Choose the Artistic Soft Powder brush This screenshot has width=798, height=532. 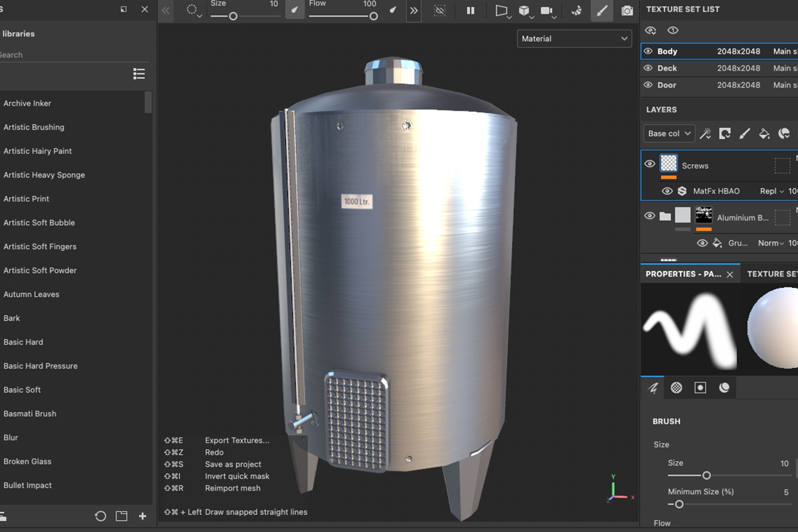[40, 270]
